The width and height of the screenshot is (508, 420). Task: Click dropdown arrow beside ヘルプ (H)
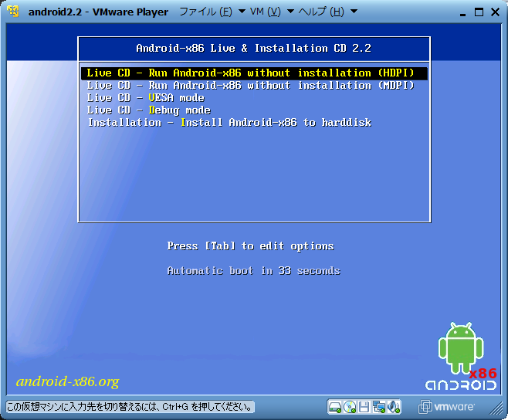354,12
